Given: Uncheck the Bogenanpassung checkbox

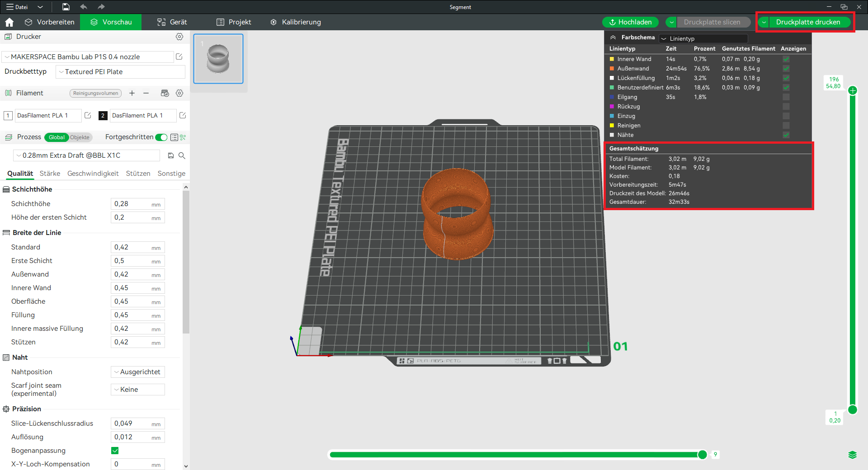Looking at the screenshot, I should click(x=115, y=451).
